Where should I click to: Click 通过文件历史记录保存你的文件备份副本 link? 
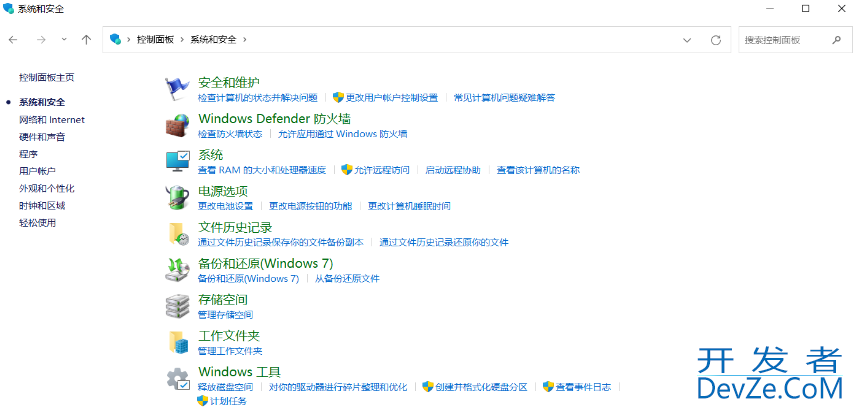[281, 243]
